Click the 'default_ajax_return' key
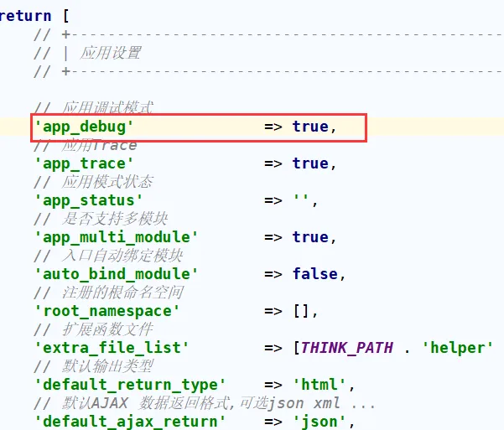Viewport: 504px width, 430px height. coord(130,422)
